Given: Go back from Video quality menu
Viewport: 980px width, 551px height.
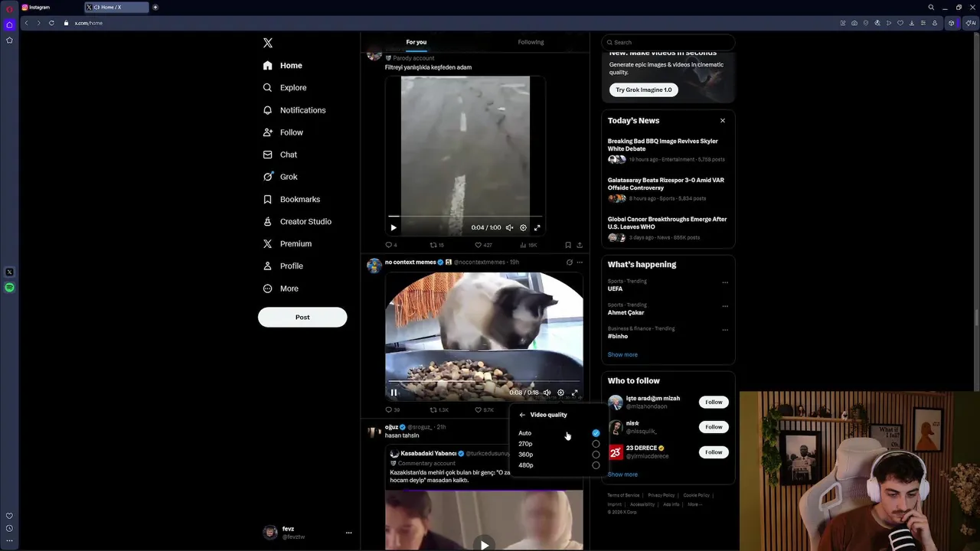Looking at the screenshot, I should coord(522,415).
